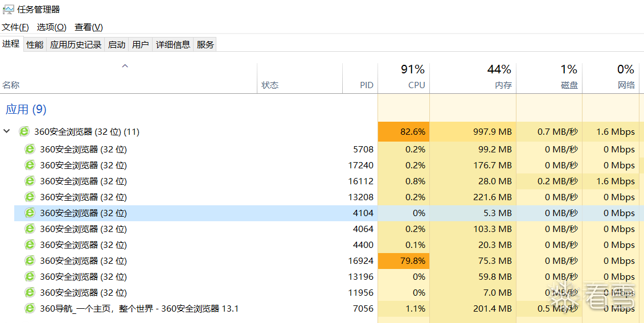Click the browser icon on the PID 17240 row
This screenshot has height=323, width=644.
pyautogui.click(x=30, y=165)
